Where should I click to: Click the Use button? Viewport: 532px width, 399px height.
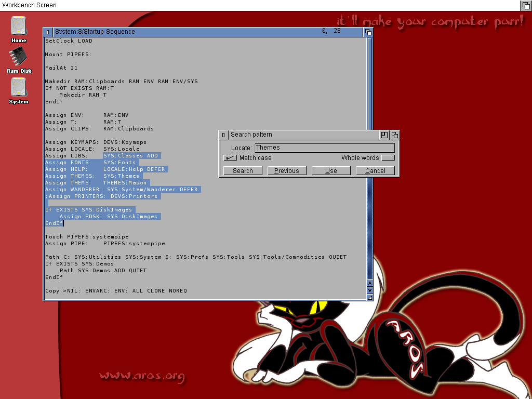tap(331, 170)
